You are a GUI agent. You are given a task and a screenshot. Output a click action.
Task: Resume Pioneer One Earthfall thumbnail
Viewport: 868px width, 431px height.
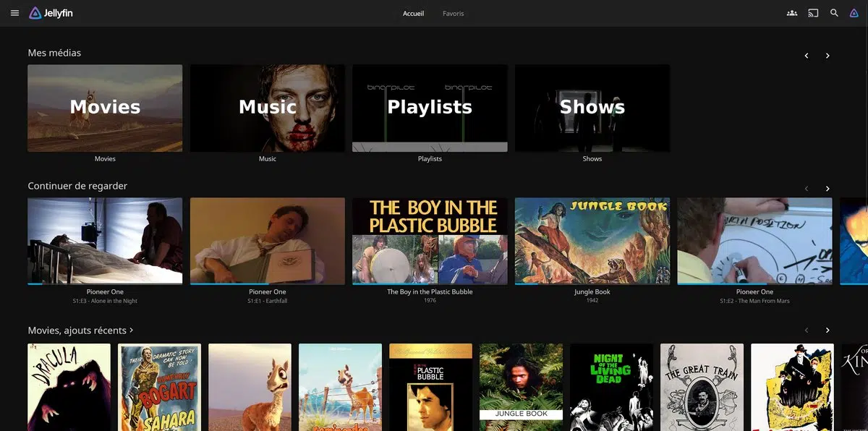point(268,241)
